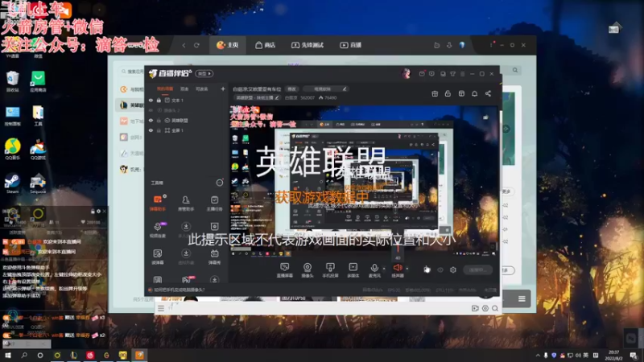Open messages icon with red dot
This screenshot has width=644, height=362.
click(422, 73)
